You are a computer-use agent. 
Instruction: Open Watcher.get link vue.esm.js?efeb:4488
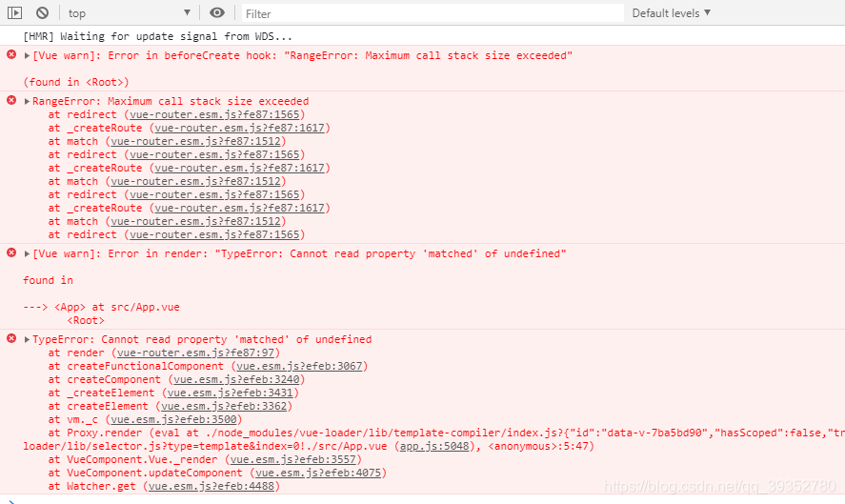211,486
